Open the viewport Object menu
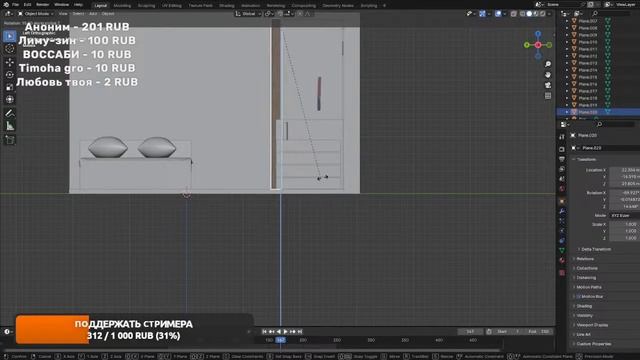 [x=108, y=14]
